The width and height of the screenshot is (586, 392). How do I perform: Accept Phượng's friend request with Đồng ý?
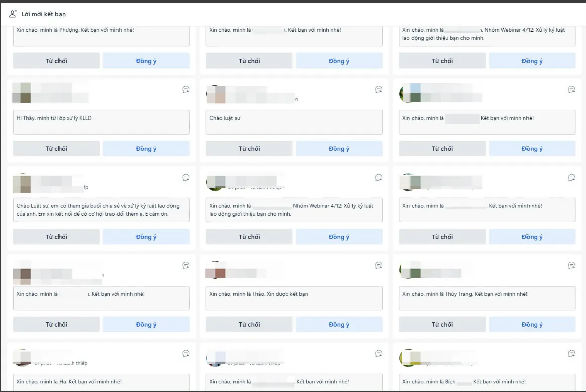(146, 61)
